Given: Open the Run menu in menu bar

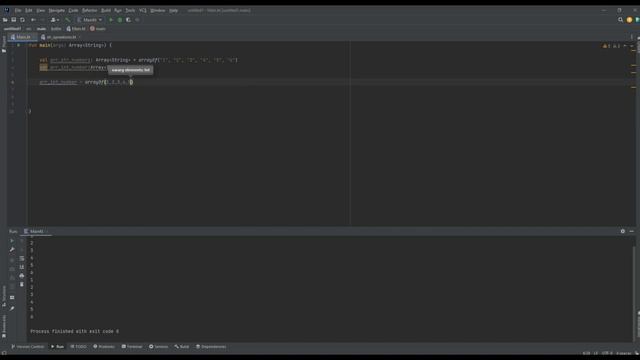Looking at the screenshot, I should click(118, 10).
